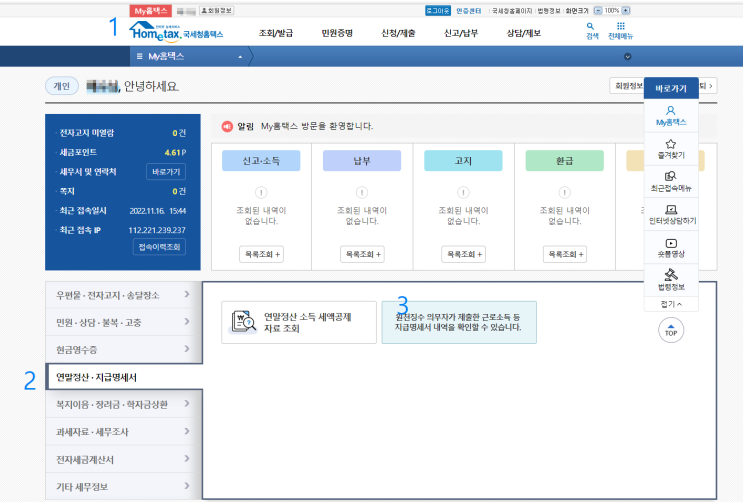The height and width of the screenshot is (502, 743).
Task: Open 민원증명 top menu
Action: (x=337, y=33)
